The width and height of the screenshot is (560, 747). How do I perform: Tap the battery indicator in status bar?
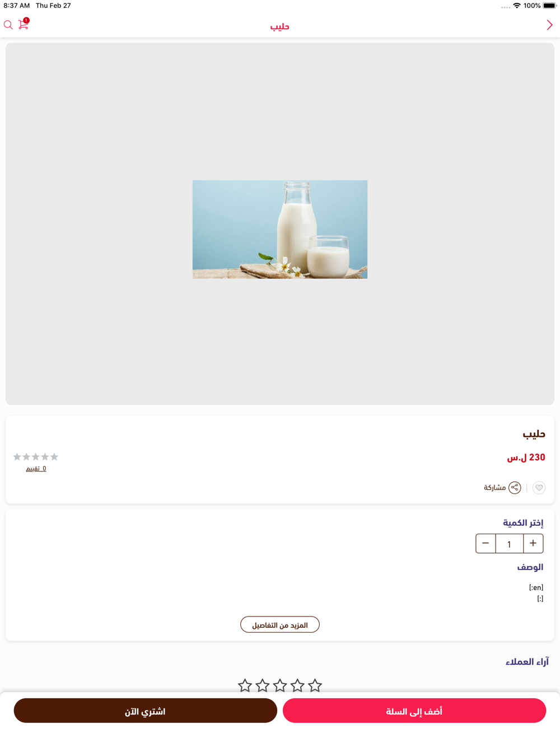pos(549,6)
